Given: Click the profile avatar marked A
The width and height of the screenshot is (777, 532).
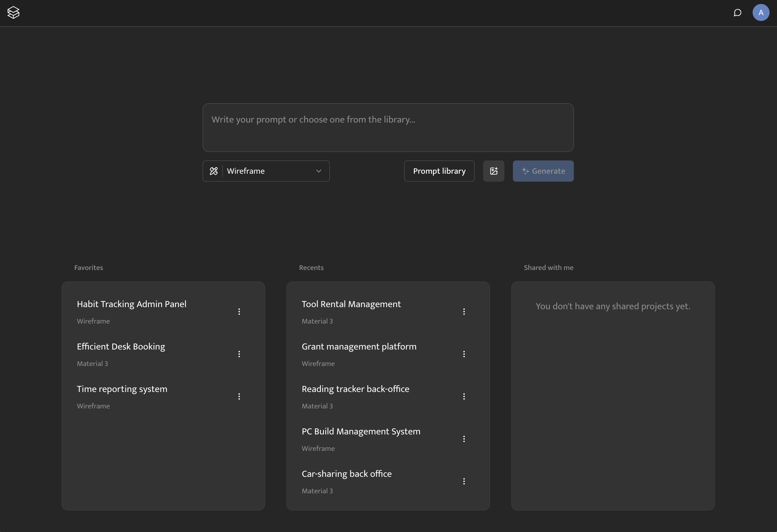Looking at the screenshot, I should click(x=761, y=13).
